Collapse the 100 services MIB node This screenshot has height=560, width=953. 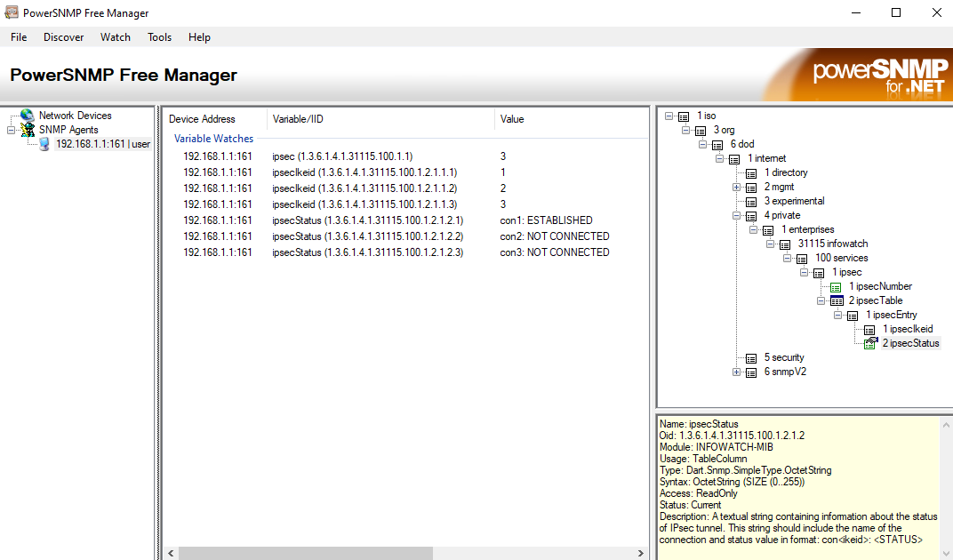787,259
